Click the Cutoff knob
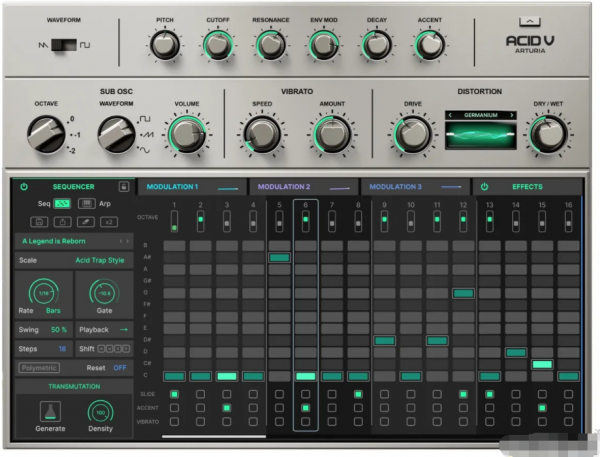The image size is (600, 457). 218,45
